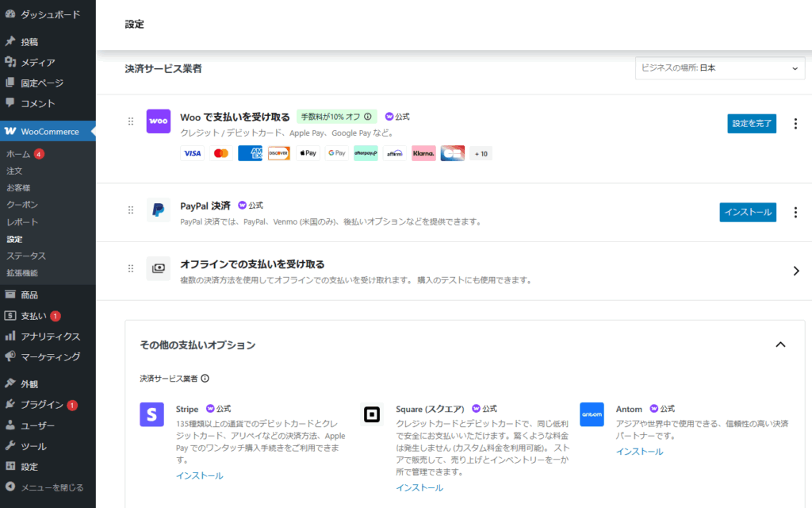Click the Apple Pay icon
812x508 pixels.
click(308, 153)
